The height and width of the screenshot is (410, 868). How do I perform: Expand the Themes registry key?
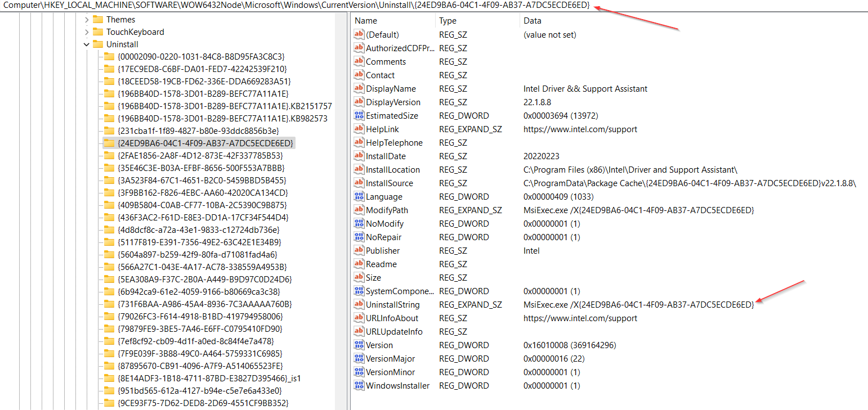87,20
